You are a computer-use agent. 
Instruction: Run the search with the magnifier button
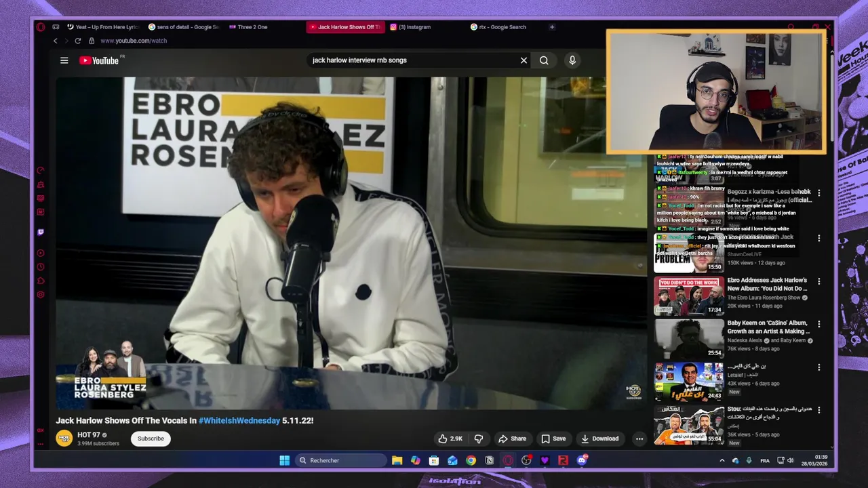[x=544, y=60]
